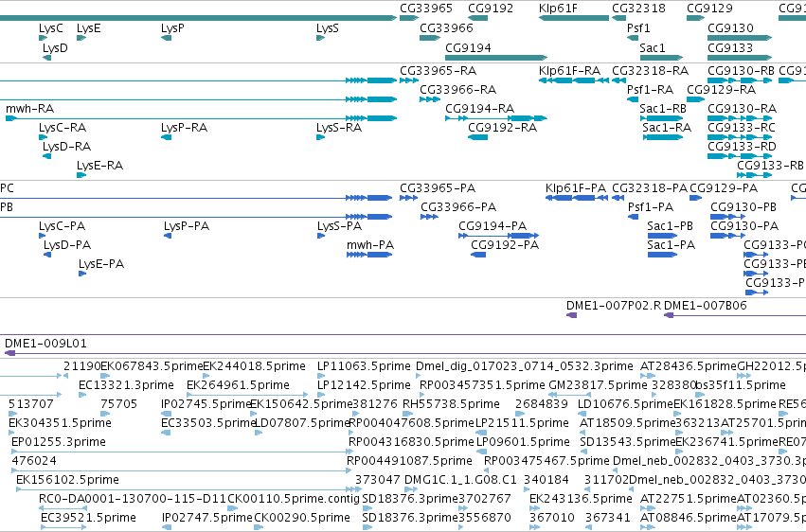The image size is (806, 532).
Task: Click the EC39521.5prime EST label
Action: (88, 517)
